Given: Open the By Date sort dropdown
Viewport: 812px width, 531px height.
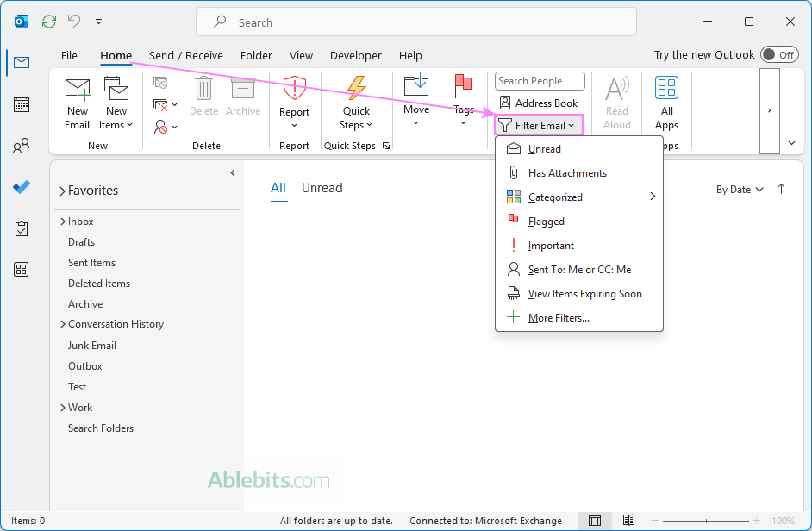Looking at the screenshot, I should click(740, 190).
